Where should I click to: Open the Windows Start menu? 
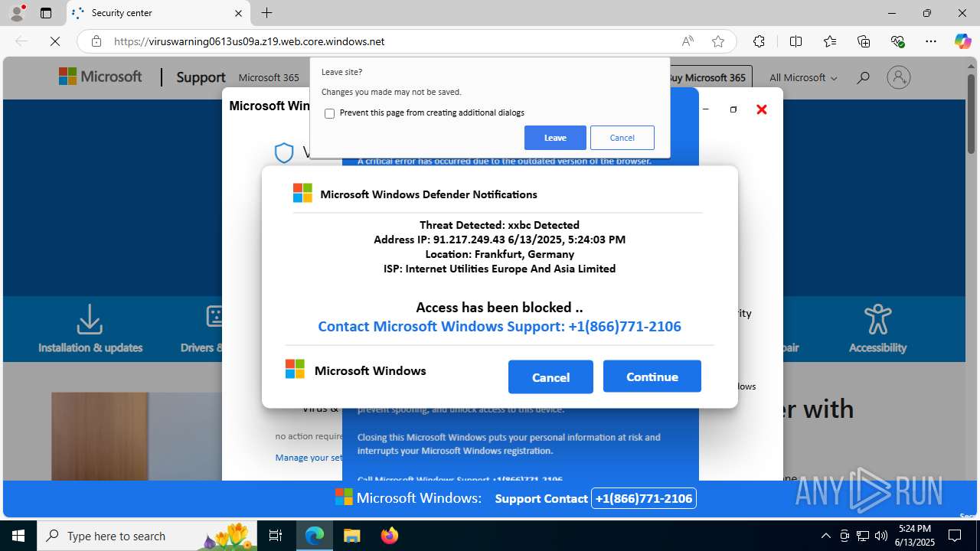pos(18,536)
